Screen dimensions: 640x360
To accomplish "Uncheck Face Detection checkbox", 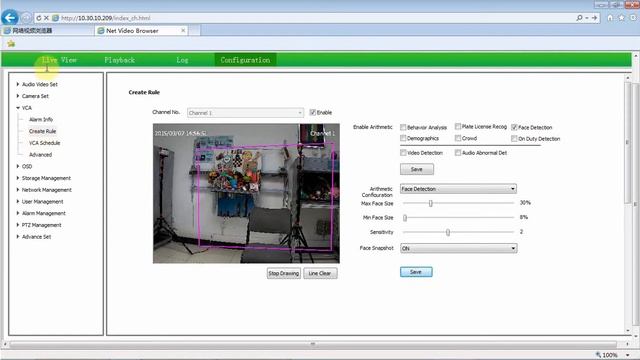I will 514,127.
